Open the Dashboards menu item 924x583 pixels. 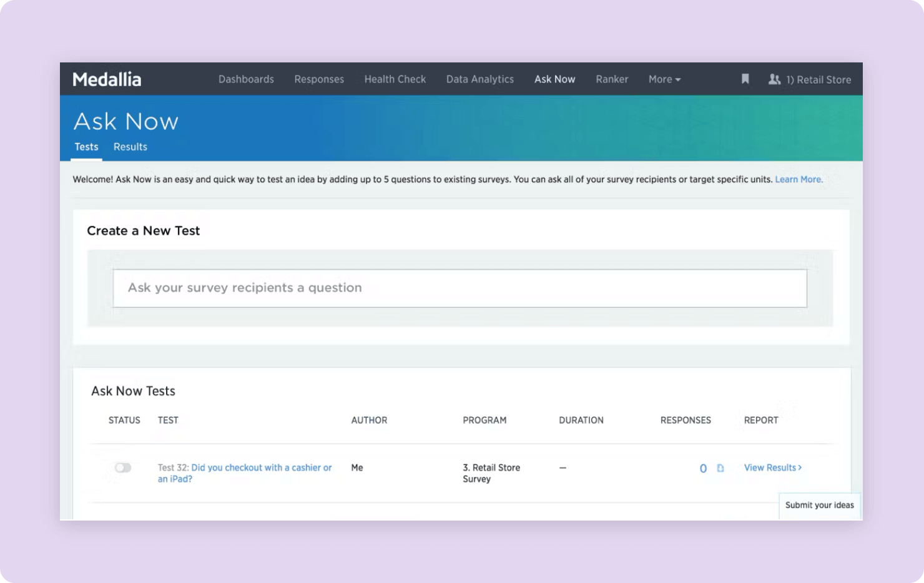pos(246,79)
